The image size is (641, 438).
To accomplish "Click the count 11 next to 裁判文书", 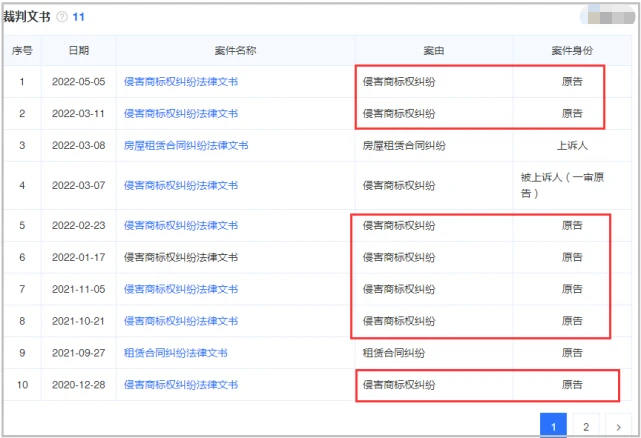I will tap(79, 17).
